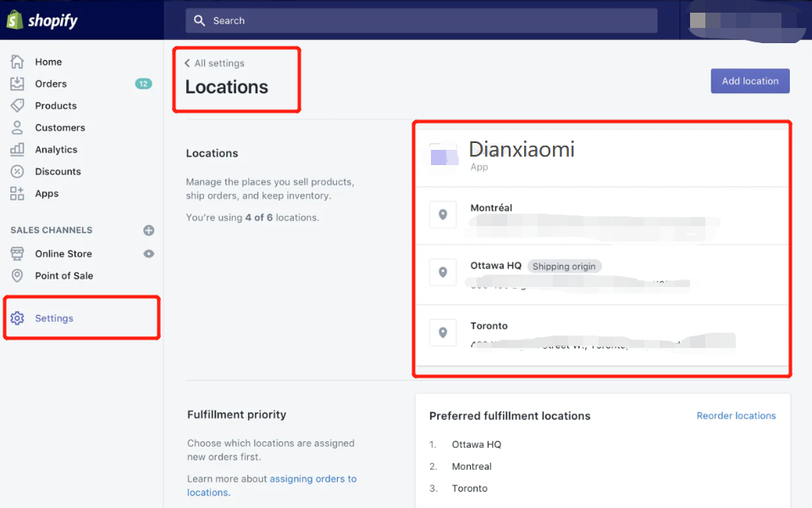Image resolution: width=812 pixels, height=508 pixels.
Task: Open the Montréal location row
Action: [x=603, y=215]
